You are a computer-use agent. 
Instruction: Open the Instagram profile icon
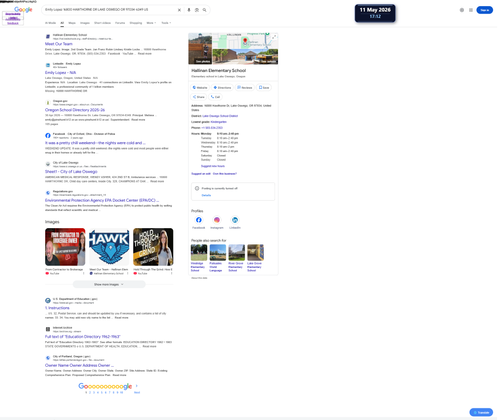point(217,220)
